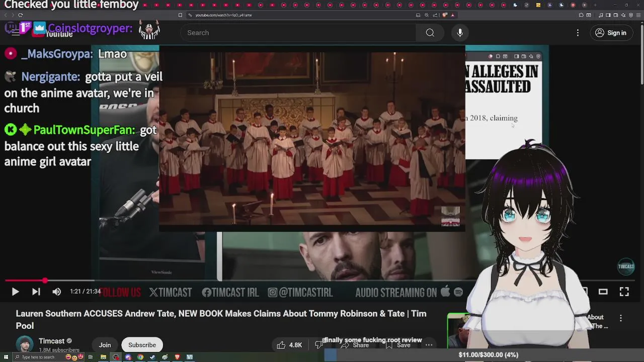Switch the player to theater mode
The image size is (644, 362).
603,292
